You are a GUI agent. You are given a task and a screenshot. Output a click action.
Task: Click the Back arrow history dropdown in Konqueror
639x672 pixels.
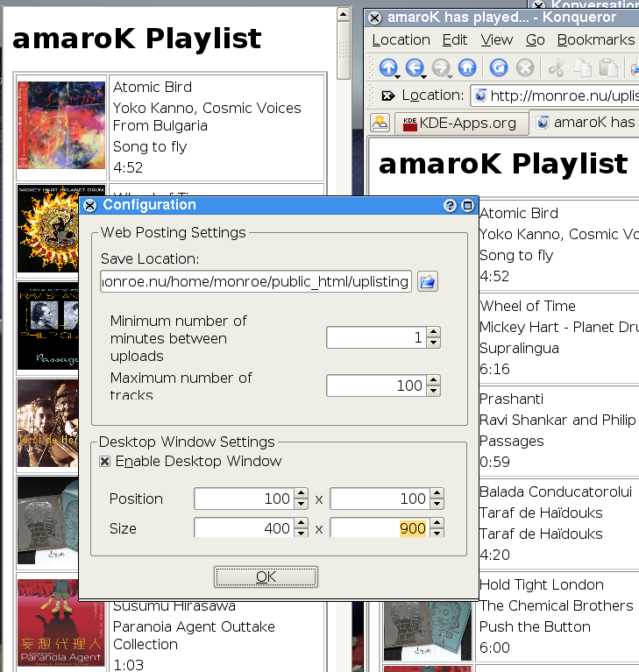(x=423, y=77)
